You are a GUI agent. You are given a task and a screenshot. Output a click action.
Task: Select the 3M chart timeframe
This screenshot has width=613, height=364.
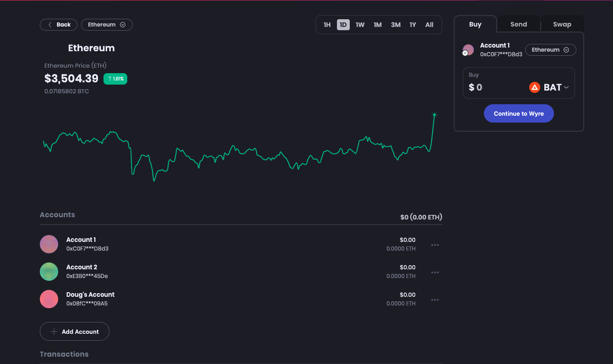[396, 25]
